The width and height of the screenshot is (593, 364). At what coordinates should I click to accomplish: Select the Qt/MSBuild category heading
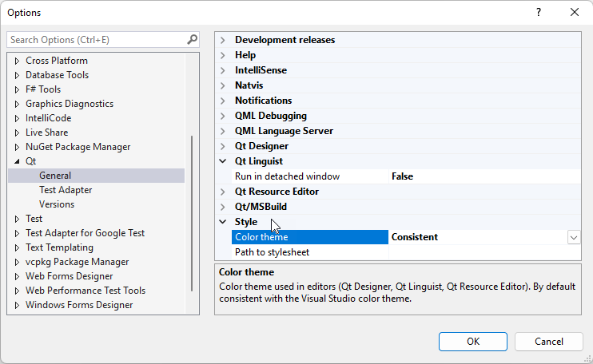[x=261, y=207]
